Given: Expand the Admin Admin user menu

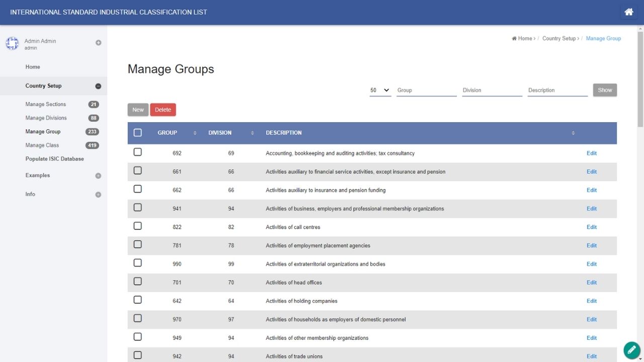Looking at the screenshot, I should [x=98, y=43].
